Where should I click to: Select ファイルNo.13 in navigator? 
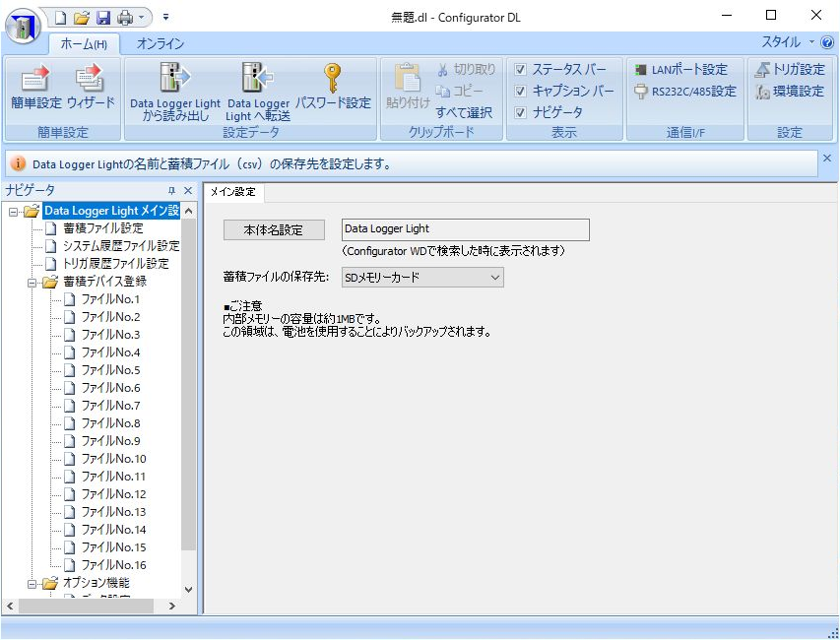click(x=113, y=511)
